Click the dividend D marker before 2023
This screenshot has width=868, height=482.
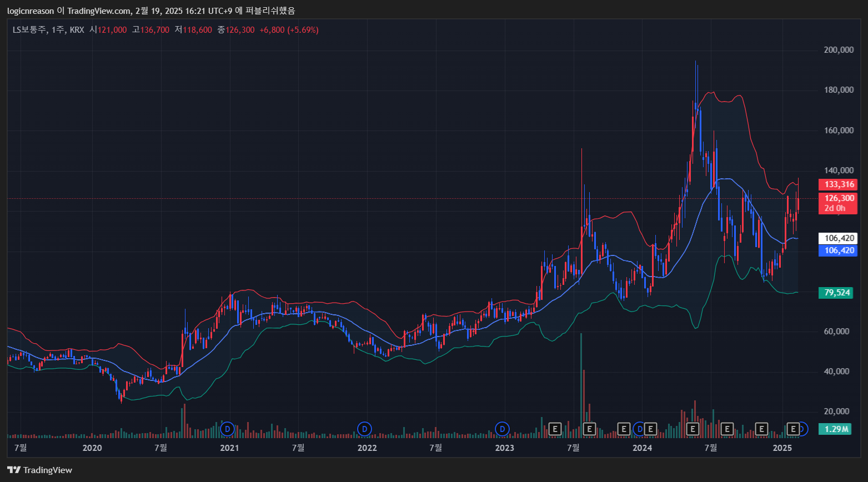tap(502, 429)
